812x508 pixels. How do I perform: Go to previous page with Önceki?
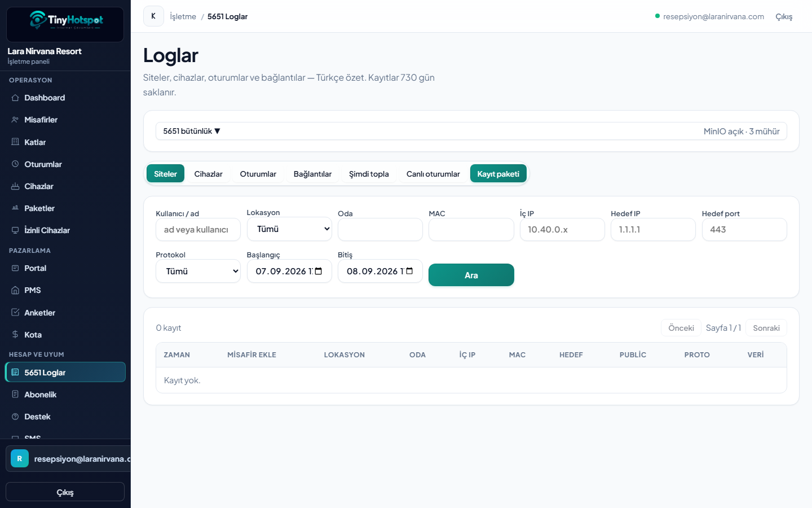681,328
